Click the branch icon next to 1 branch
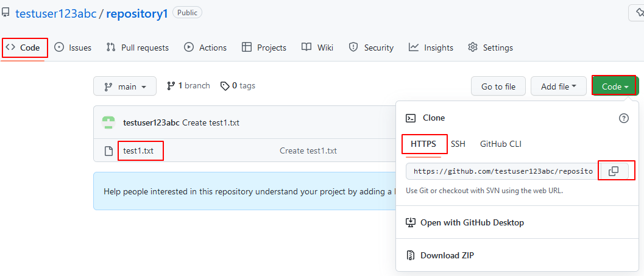This screenshot has width=644, height=276. tap(171, 86)
